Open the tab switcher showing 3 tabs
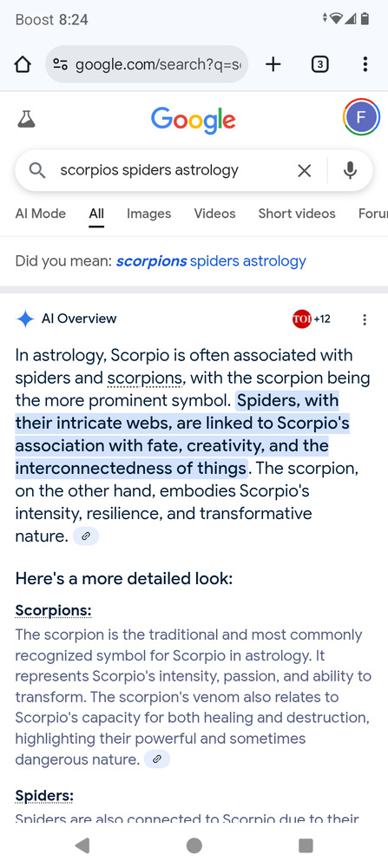This screenshot has height=868, width=388. tap(319, 65)
